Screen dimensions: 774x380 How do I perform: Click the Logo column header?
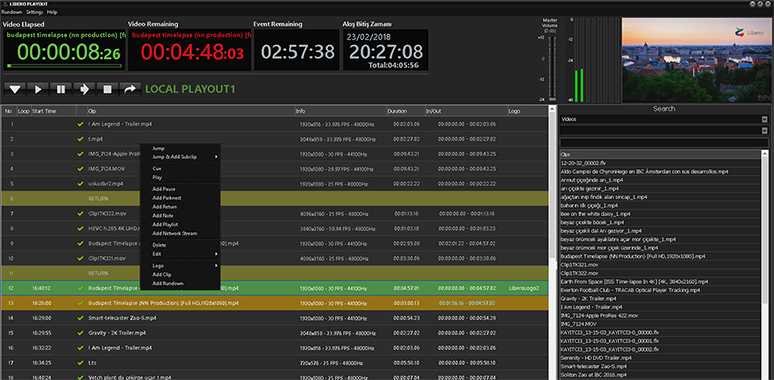pos(527,112)
